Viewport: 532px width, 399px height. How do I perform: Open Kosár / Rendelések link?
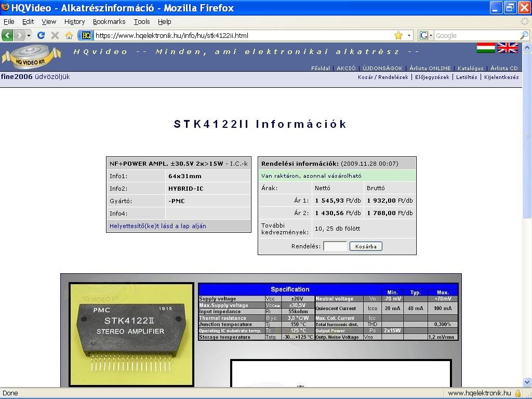pos(383,77)
